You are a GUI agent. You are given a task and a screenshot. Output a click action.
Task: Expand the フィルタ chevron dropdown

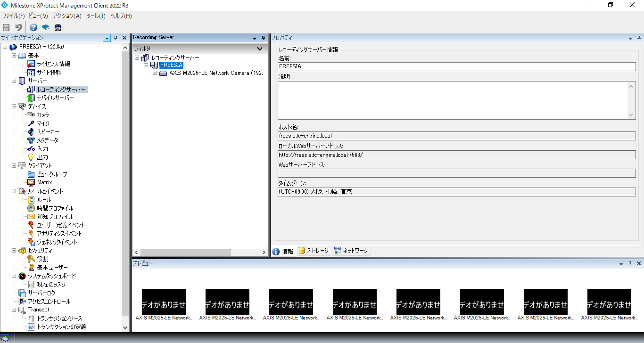point(259,49)
